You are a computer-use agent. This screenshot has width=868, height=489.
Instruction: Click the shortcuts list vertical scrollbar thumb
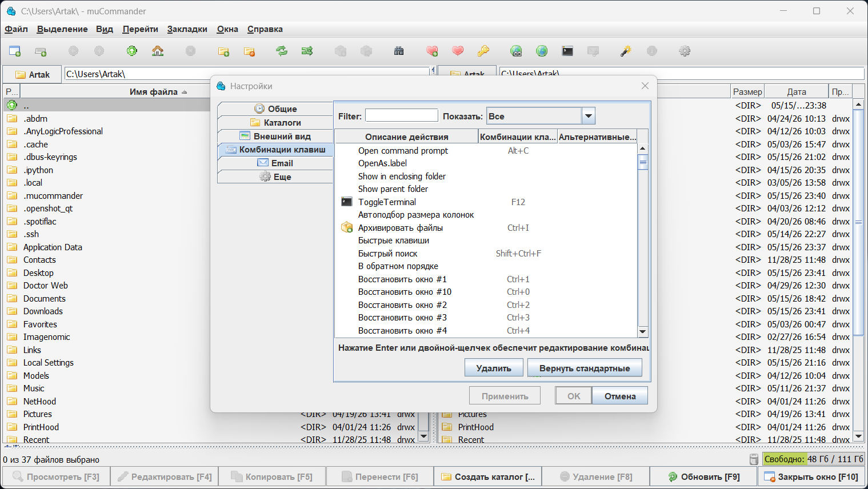tap(643, 162)
